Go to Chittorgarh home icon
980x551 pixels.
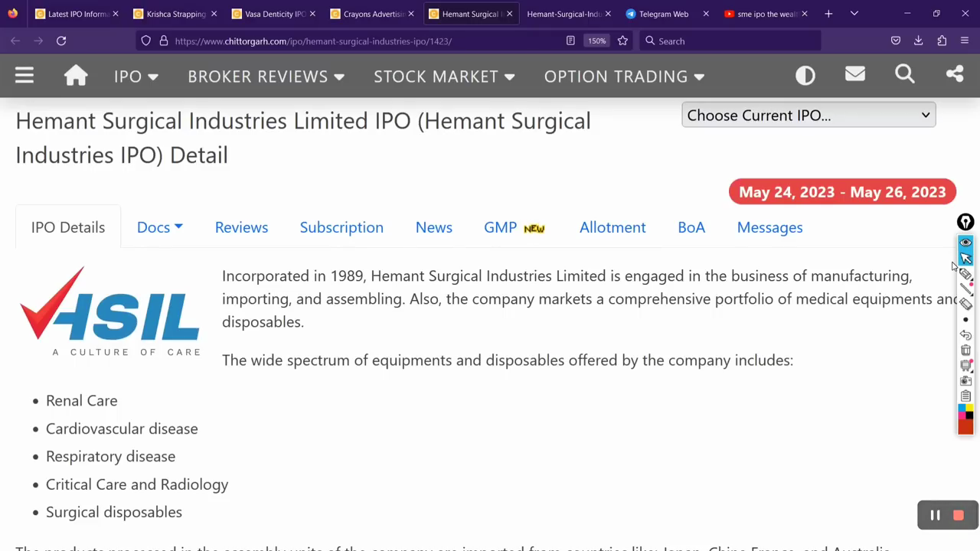76,75
